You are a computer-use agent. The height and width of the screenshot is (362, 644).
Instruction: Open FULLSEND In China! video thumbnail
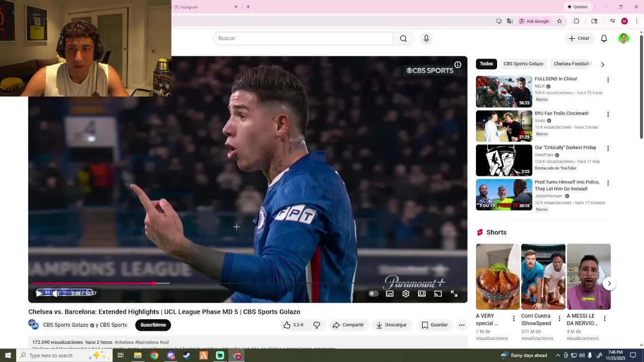[x=504, y=92]
